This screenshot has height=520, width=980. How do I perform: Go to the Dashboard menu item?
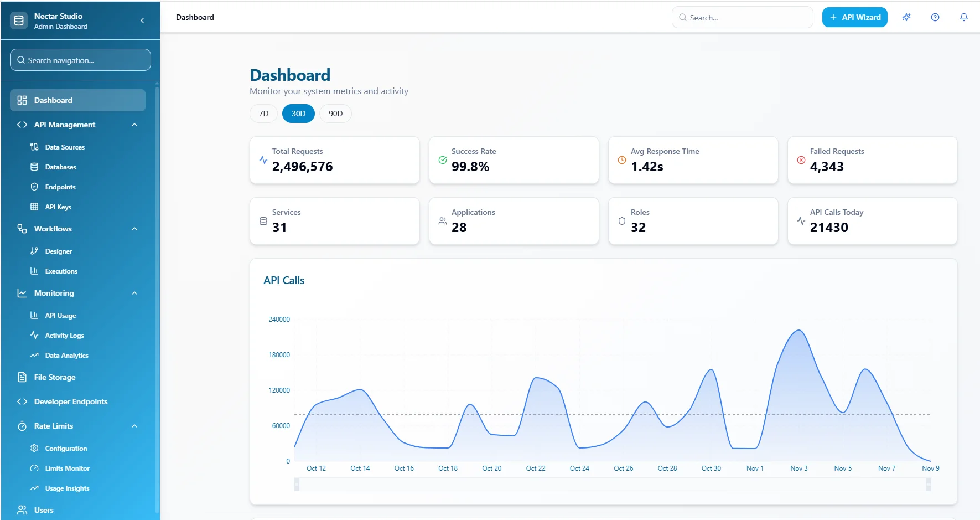53,100
